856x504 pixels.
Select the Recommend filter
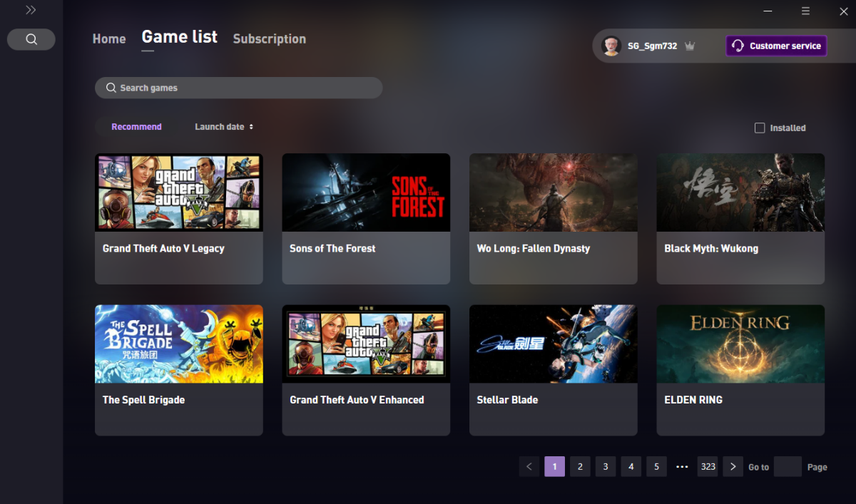tap(136, 127)
